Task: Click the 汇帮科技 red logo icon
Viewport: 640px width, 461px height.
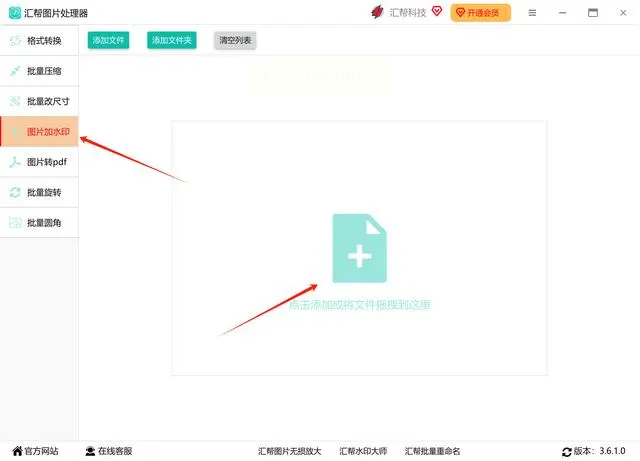Action: pos(377,12)
